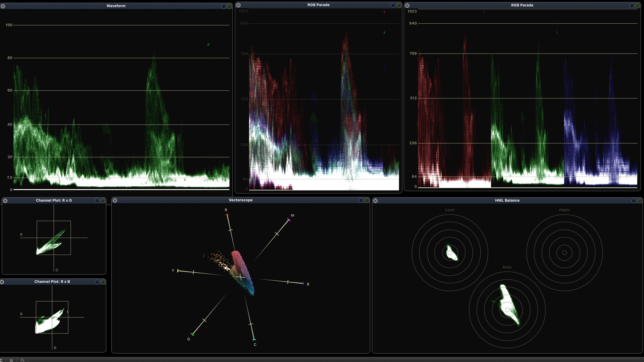The width and height of the screenshot is (644, 362).
Task: Close the Channel Plot: R x G panel
Action: click(x=5, y=200)
